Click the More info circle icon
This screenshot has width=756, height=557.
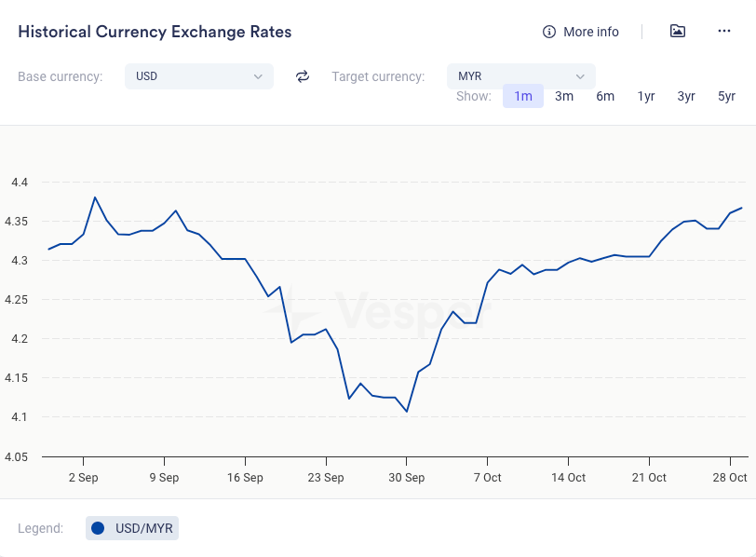[549, 32]
